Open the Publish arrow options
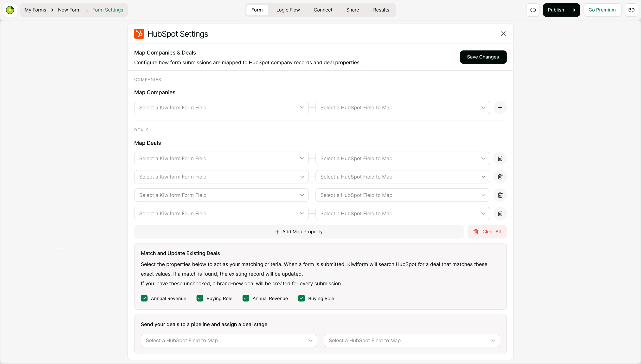 pyautogui.click(x=574, y=10)
